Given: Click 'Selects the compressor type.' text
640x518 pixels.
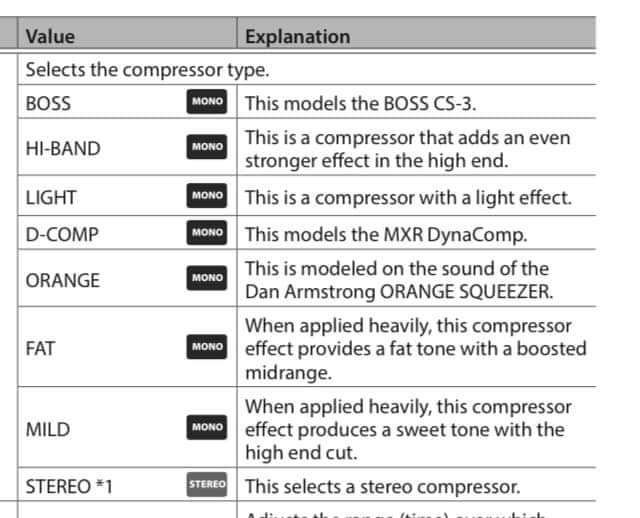Looking at the screenshot, I should 147,70.
